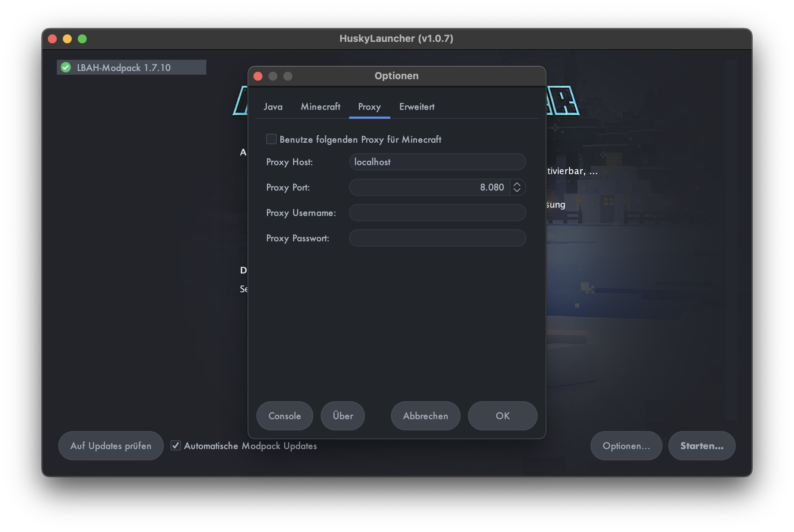Switch to the Java tab
Screen dimensions: 794x532
click(x=273, y=107)
